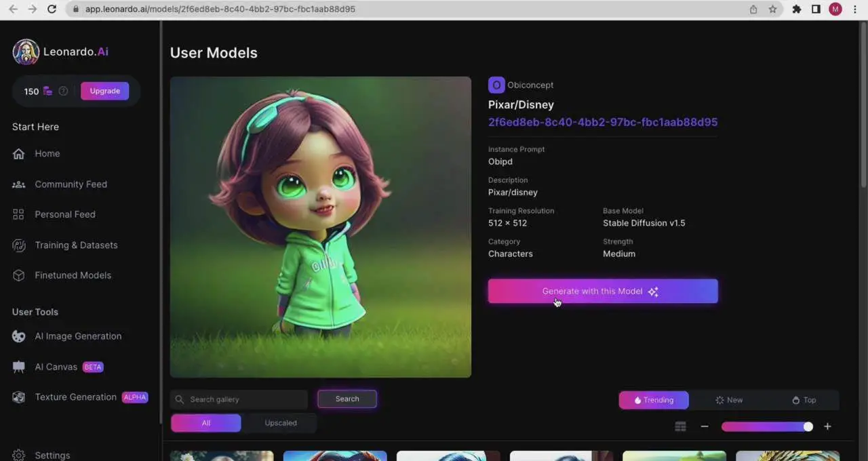Screen dimensions: 868x461
Task: Switch to the Trending tab
Action: [x=654, y=400]
